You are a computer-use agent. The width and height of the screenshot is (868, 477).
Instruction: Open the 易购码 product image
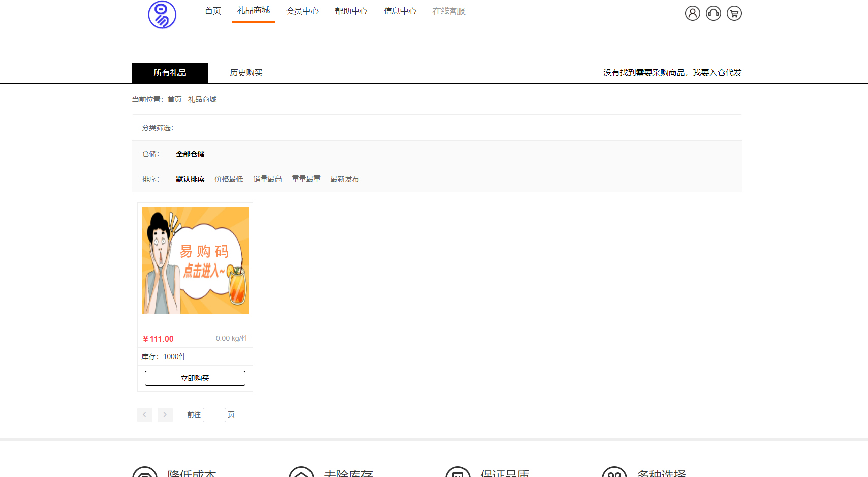point(195,260)
